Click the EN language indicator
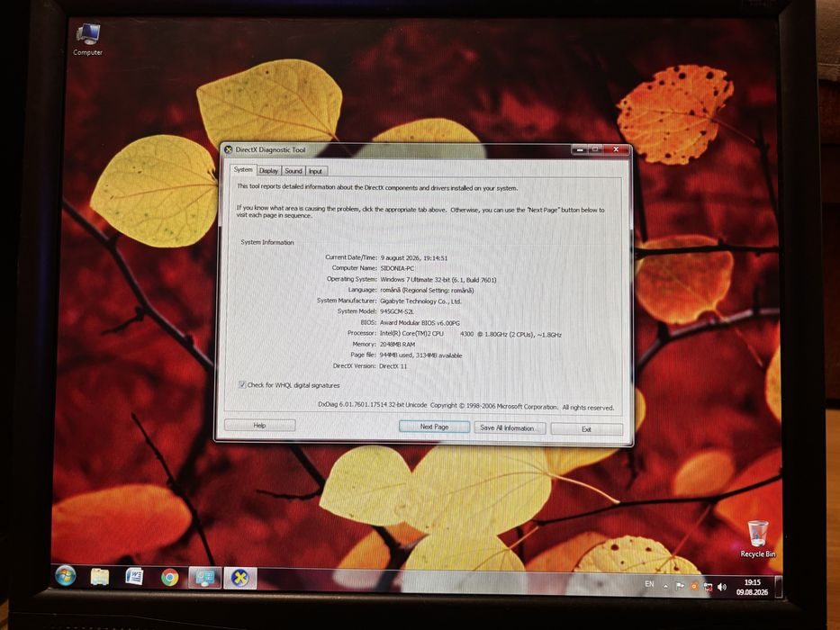 coord(649,584)
